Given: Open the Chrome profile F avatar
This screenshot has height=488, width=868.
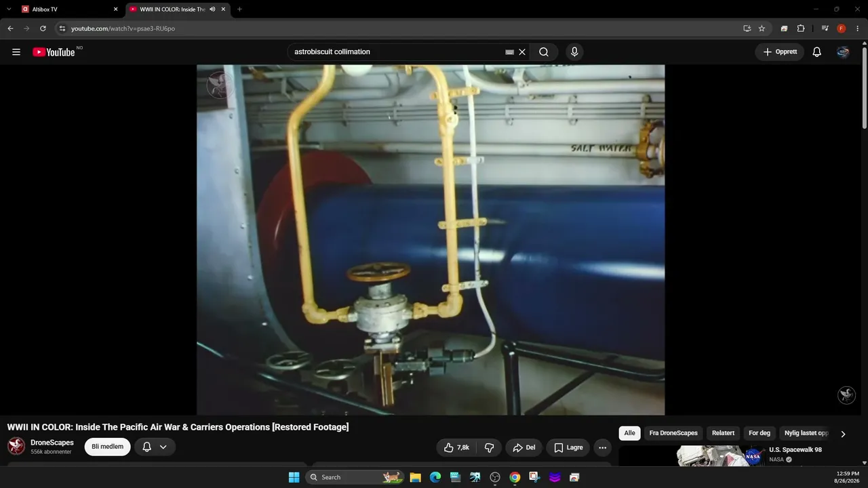Looking at the screenshot, I should click(842, 28).
